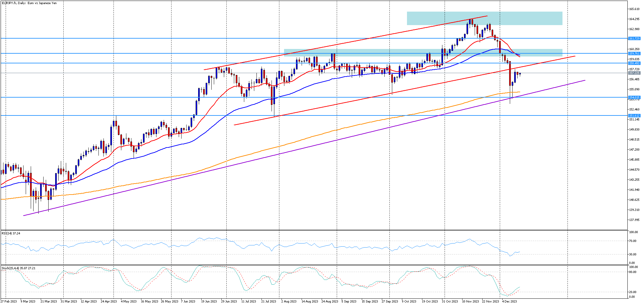Click the 27 Feb 2023 date label

[8, 302]
